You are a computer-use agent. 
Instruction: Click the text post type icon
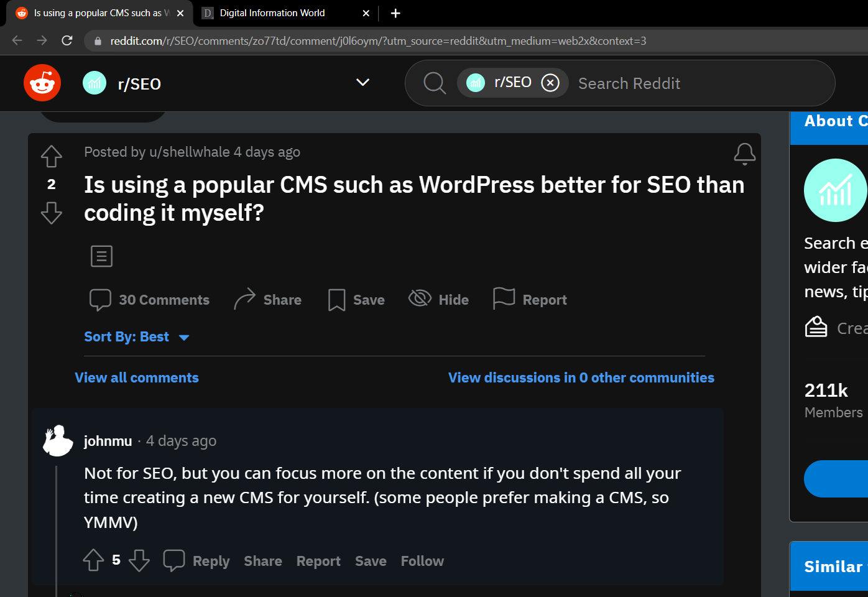[101, 256]
